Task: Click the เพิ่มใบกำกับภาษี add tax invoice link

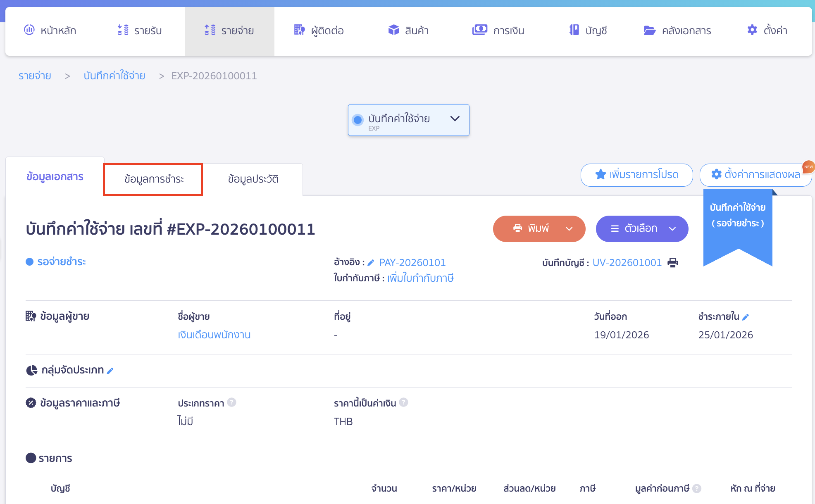Action: tap(420, 278)
